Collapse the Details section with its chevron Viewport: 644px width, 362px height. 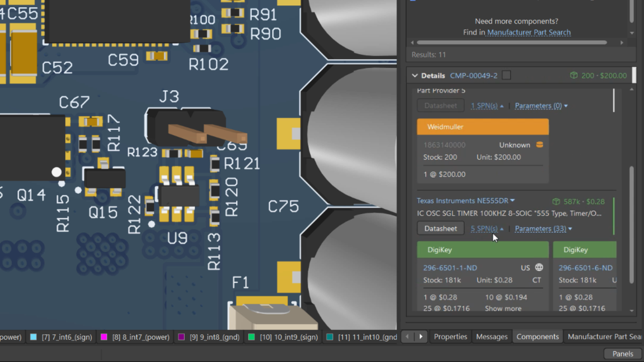pyautogui.click(x=415, y=75)
